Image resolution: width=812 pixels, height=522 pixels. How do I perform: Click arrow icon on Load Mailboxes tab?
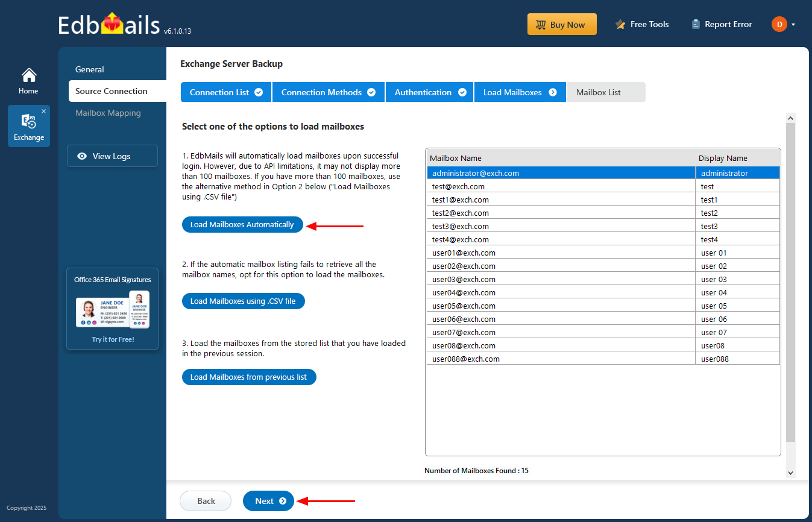[x=553, y=92]
